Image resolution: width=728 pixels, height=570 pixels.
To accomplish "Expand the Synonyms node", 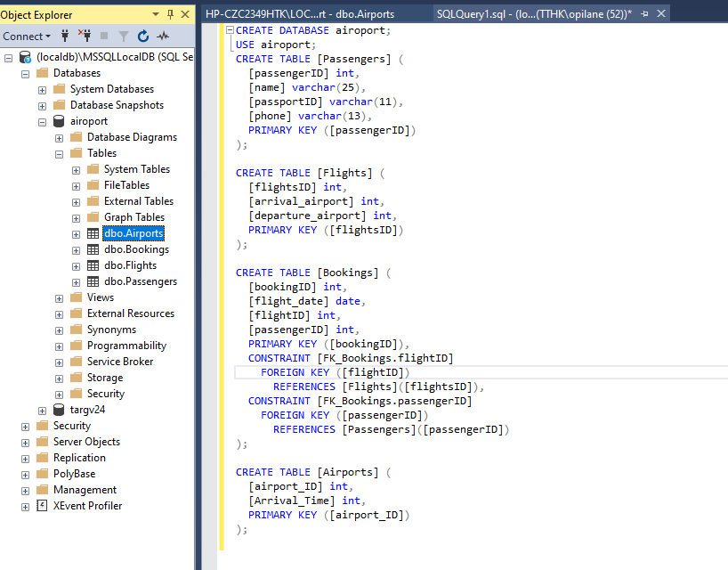I will click(59, 330).
